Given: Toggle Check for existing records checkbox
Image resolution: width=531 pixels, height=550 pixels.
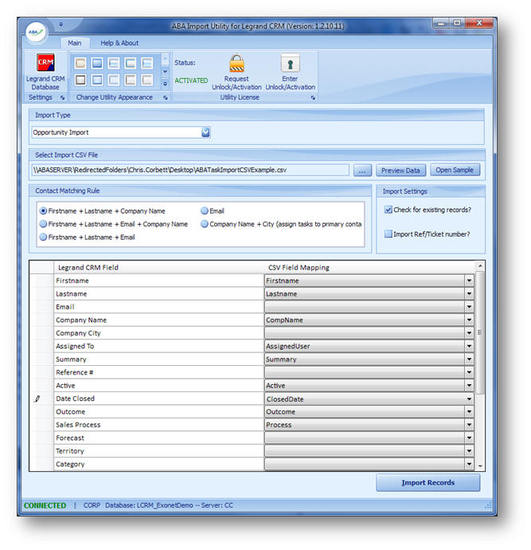Looking at the screenshot, I should 388,210.
